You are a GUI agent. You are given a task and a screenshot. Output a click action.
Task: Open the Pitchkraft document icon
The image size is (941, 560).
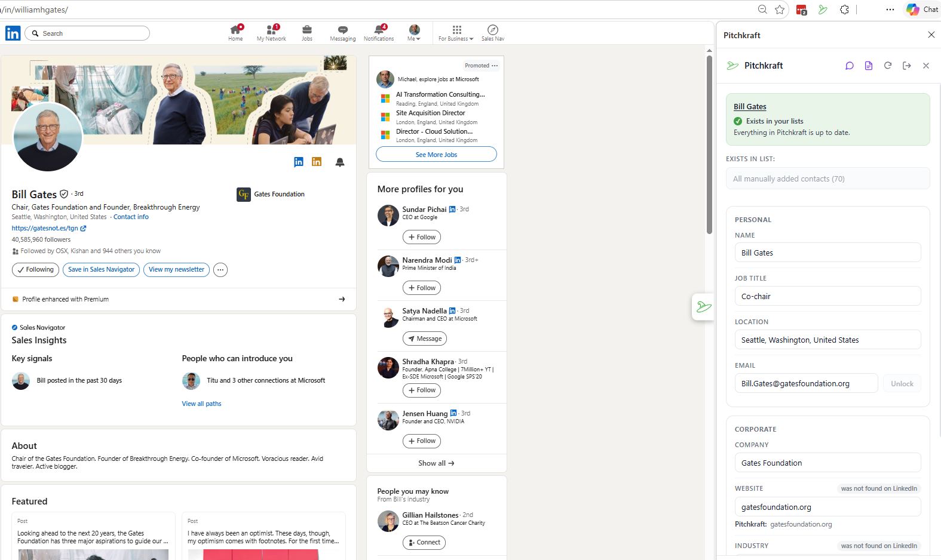pos(869,66)
